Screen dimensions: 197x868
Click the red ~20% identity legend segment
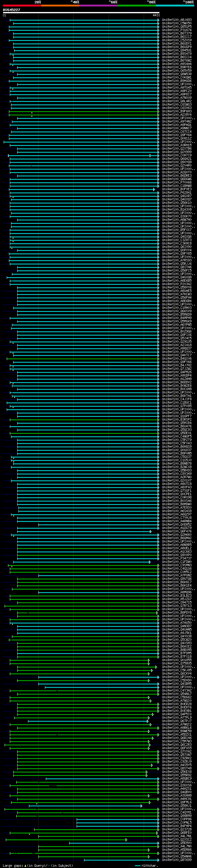pos(22,6)
